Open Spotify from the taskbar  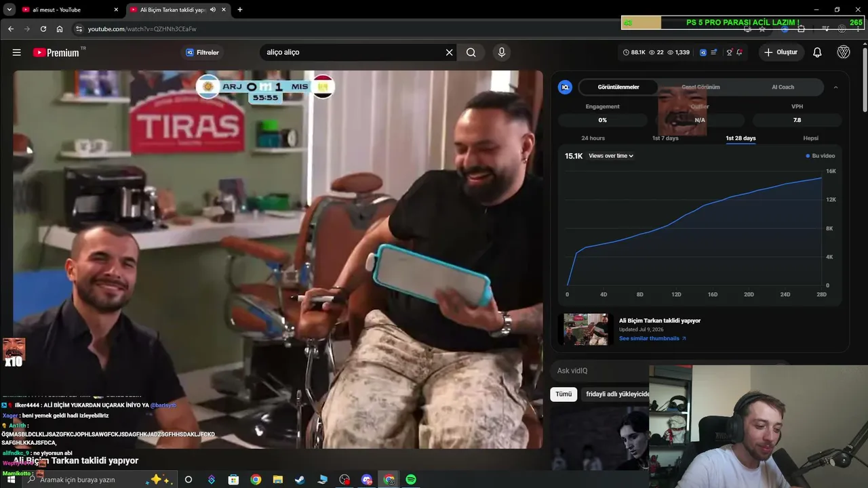(x=411, y=480)
